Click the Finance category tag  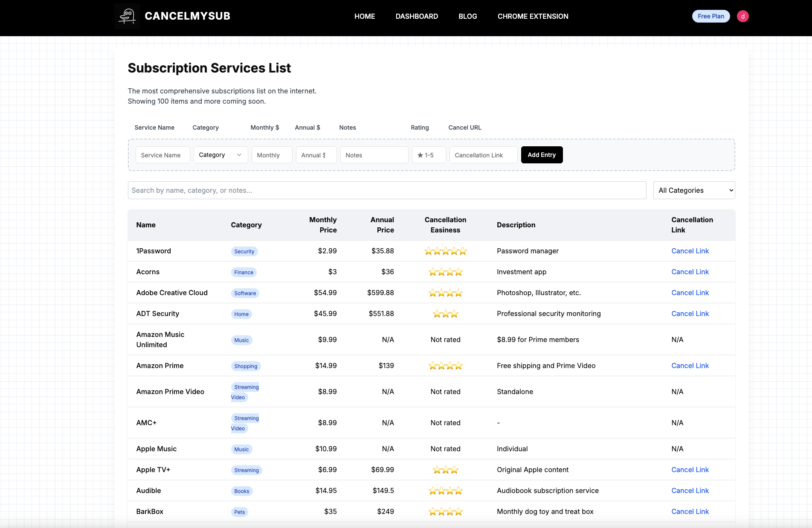point(244,272)
